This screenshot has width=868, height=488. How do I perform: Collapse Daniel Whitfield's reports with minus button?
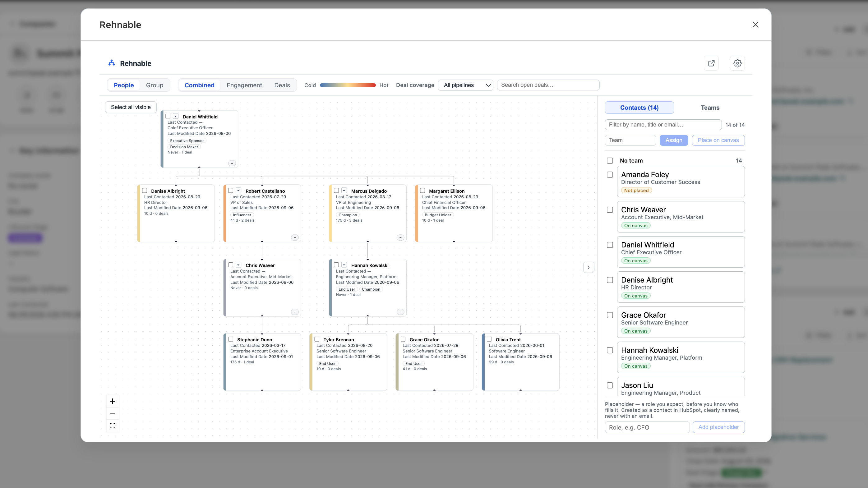coord(232,163)
